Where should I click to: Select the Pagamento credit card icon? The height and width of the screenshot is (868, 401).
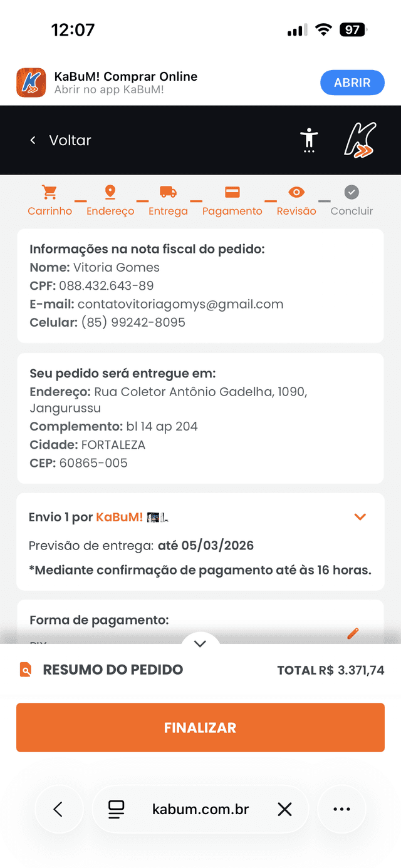click(232, 193)
